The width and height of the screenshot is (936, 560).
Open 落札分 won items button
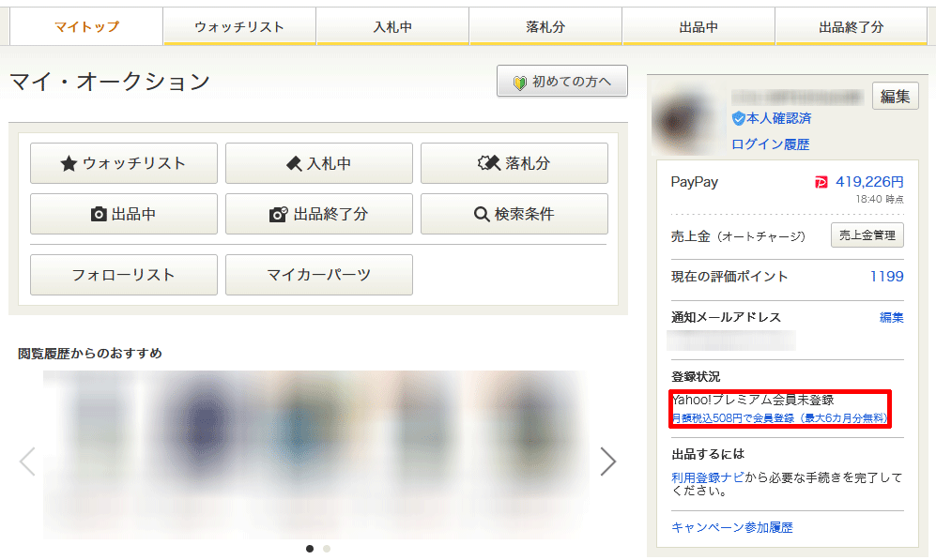514,163
